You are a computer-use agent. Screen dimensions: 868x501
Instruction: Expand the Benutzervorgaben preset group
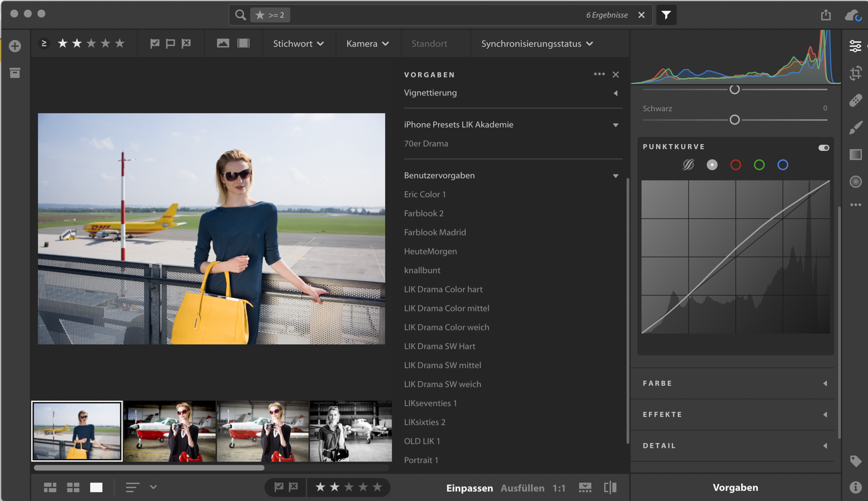click(615, 175)
